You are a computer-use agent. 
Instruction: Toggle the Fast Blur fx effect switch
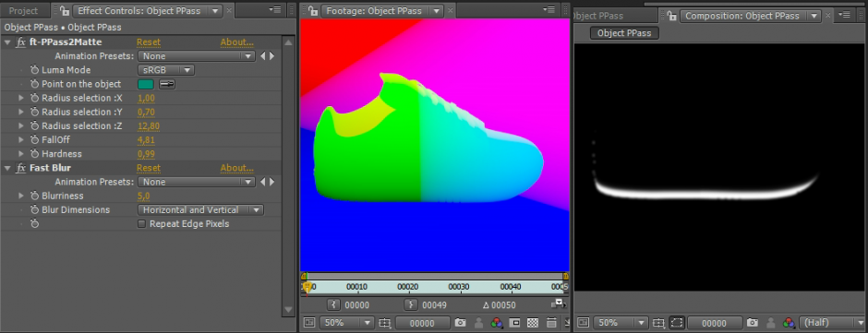pyautogui.click(x=20, y=168)
